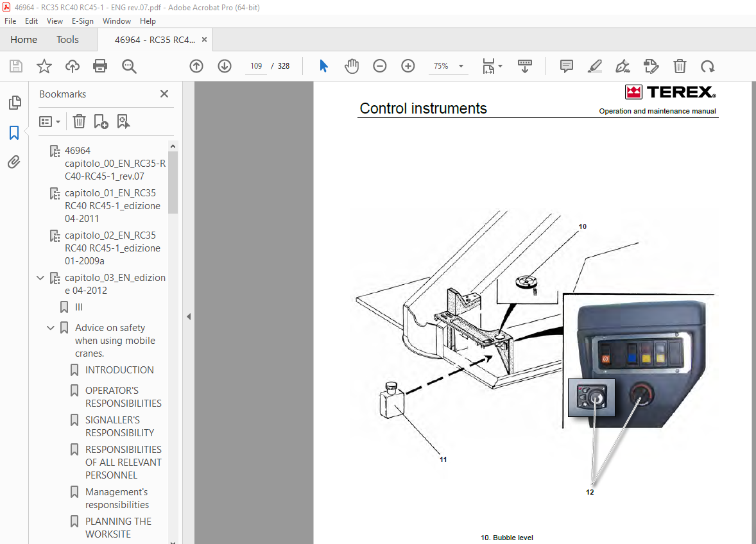
Task: Add a sticky note comment
Action: [x=567, y=66]
